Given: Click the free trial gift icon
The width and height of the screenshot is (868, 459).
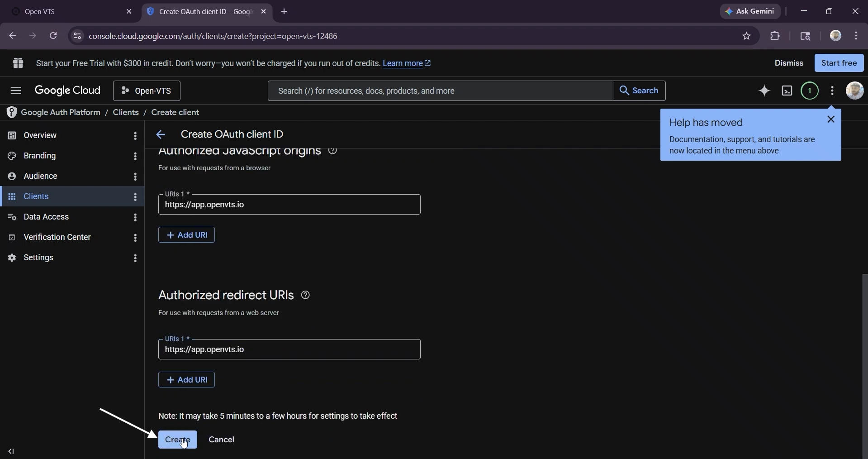Looking at the screenshot, I should 18,63.
